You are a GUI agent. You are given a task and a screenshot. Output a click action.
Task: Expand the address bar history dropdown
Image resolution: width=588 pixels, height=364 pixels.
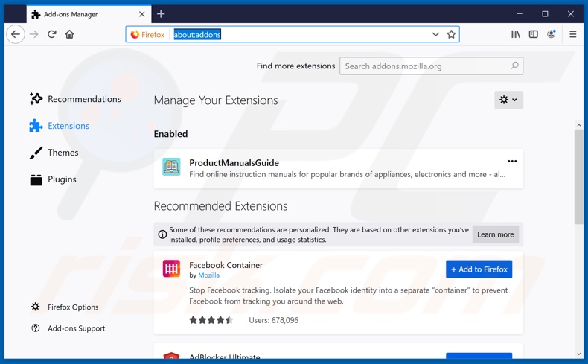435,34
